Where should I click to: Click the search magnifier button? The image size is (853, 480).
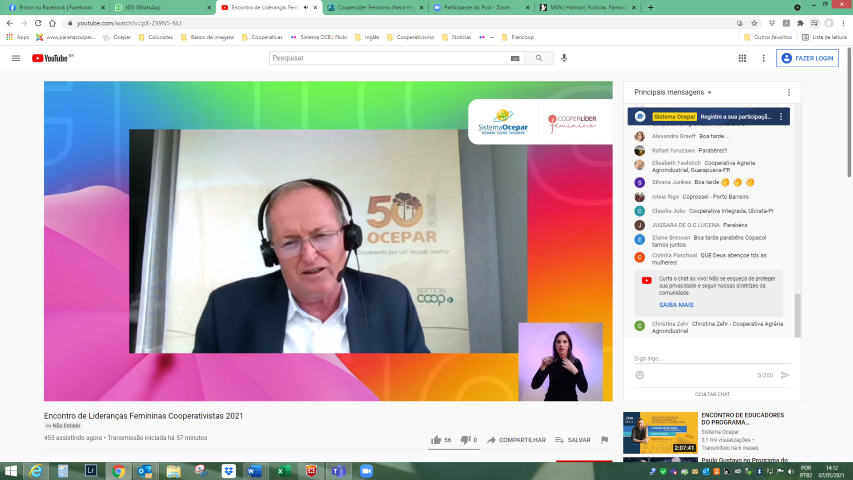539,58
